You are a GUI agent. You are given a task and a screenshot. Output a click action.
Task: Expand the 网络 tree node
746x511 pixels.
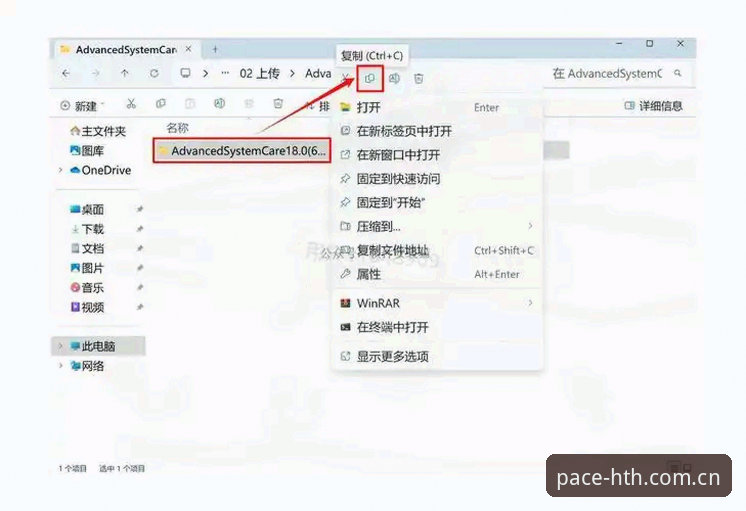point(60,365)
